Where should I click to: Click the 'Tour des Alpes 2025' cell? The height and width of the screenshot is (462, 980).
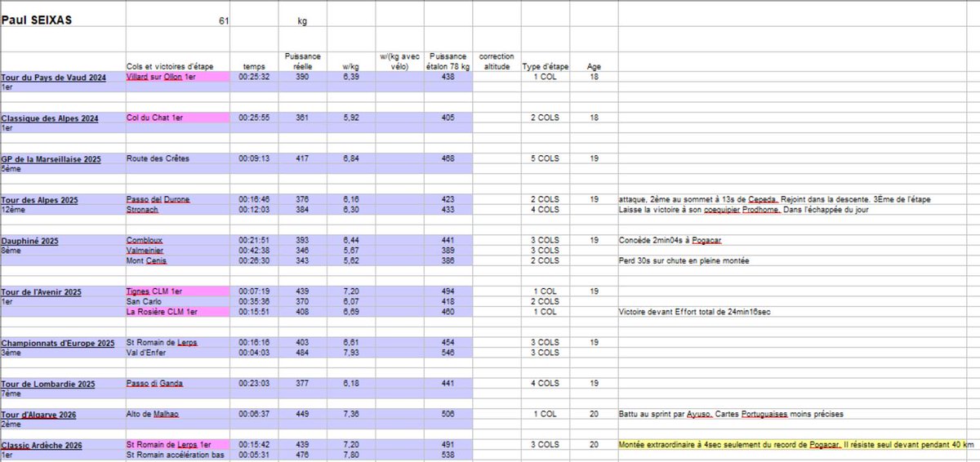63,200
